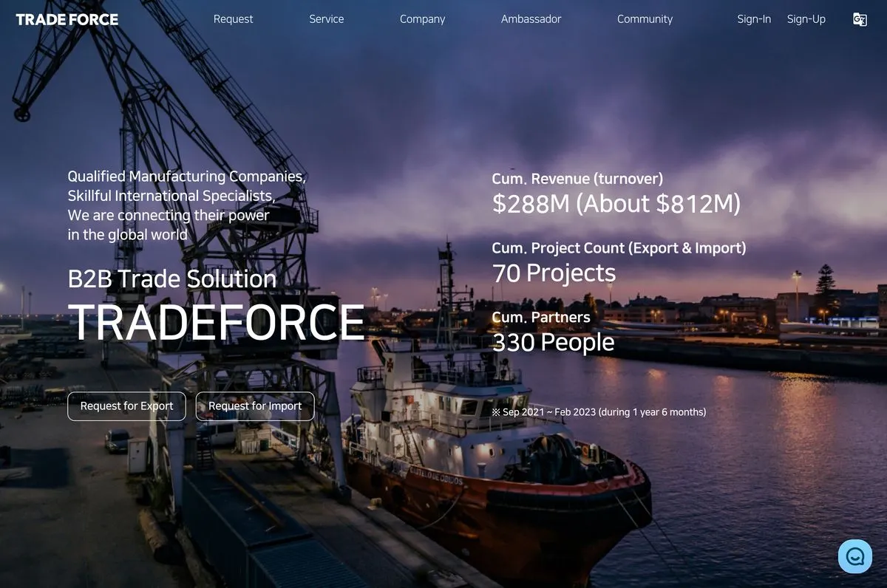887x588 pixels.
Task: Click the B2B Trade Solution subtitle
Action: tap(172, 278)
